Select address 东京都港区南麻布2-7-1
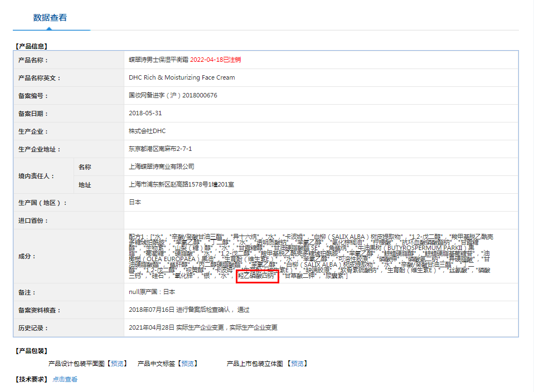The width and height of the screenshot is (534, 392). point(161,149)
